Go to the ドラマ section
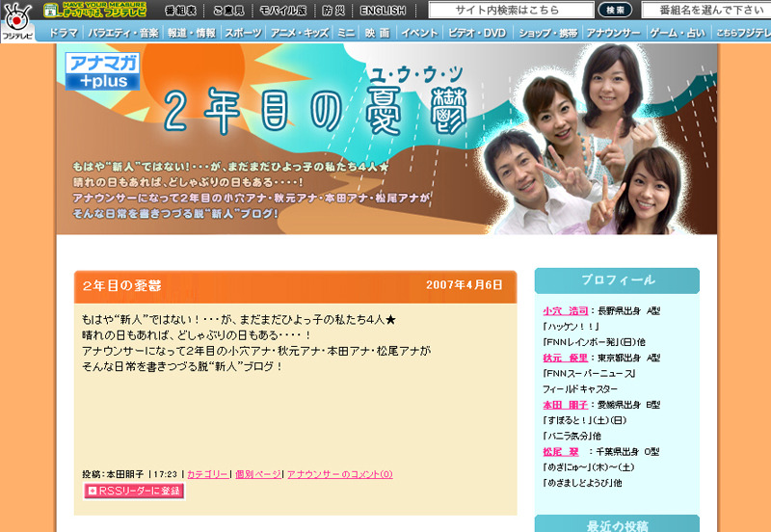 64,33
